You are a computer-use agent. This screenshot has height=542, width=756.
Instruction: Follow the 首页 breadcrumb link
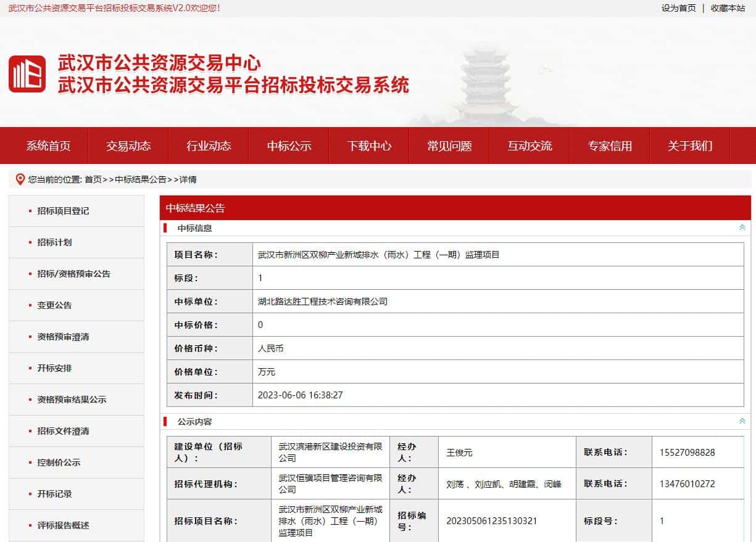click(93, 179)
